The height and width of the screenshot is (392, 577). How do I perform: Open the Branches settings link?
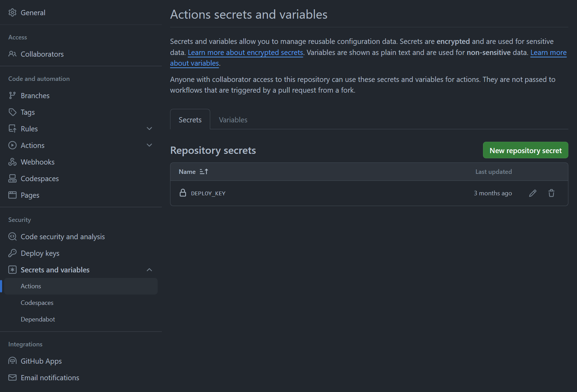tap(35, 96)
